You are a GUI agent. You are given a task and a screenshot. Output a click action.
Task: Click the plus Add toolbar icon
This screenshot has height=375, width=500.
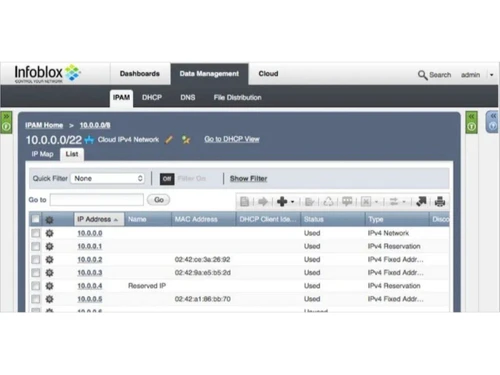[282, 202]
